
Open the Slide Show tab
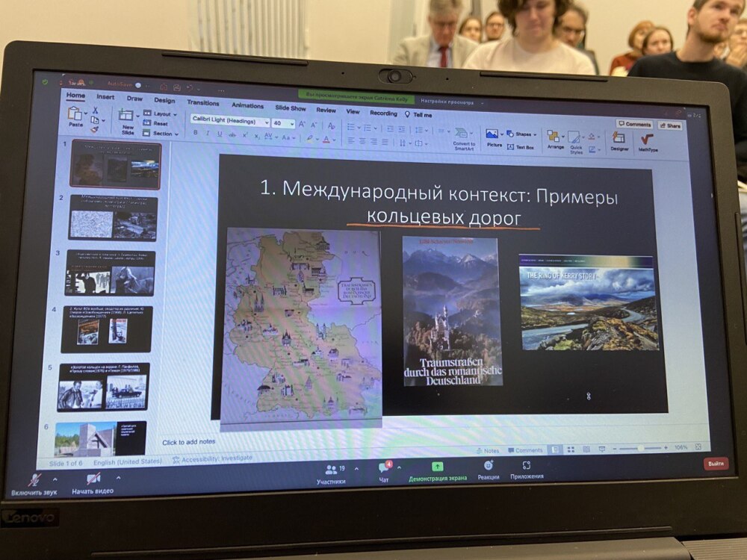coord(290,108)
